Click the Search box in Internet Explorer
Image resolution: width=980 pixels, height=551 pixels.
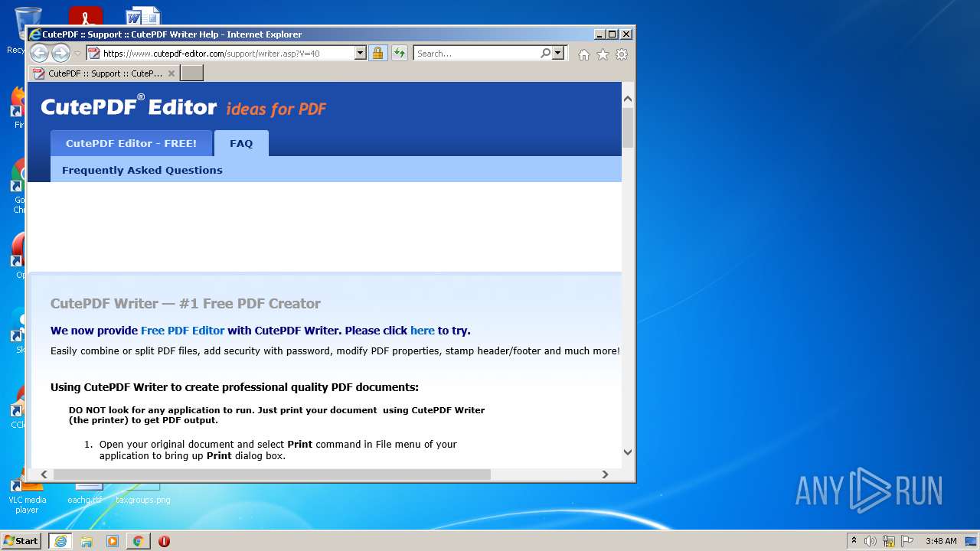tap(477, 54)
